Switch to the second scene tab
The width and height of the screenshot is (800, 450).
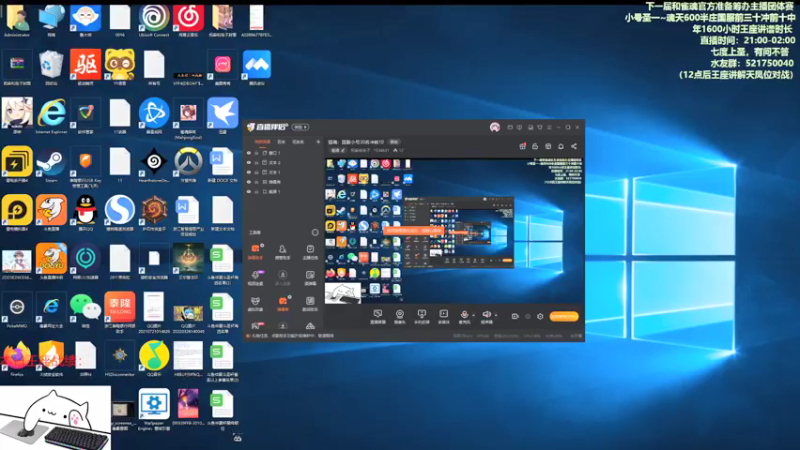pyautogui.click(x=281, y=142)
